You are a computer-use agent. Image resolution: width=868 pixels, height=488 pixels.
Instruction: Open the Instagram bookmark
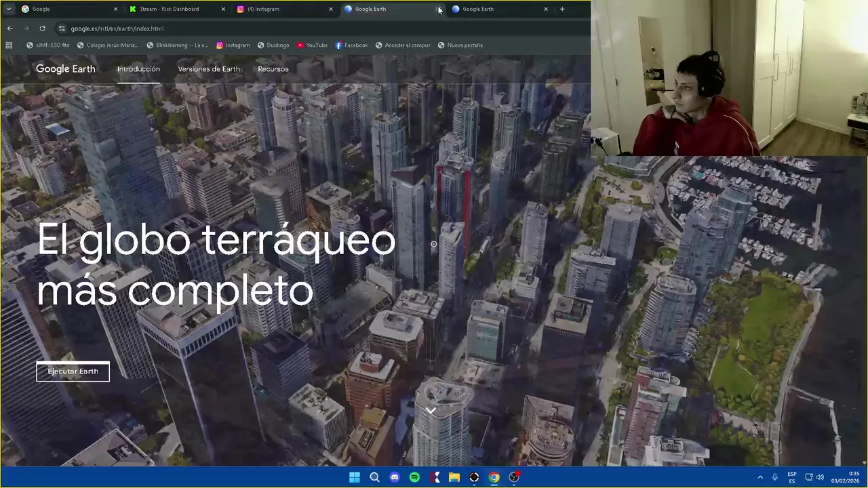pos(233,45)
